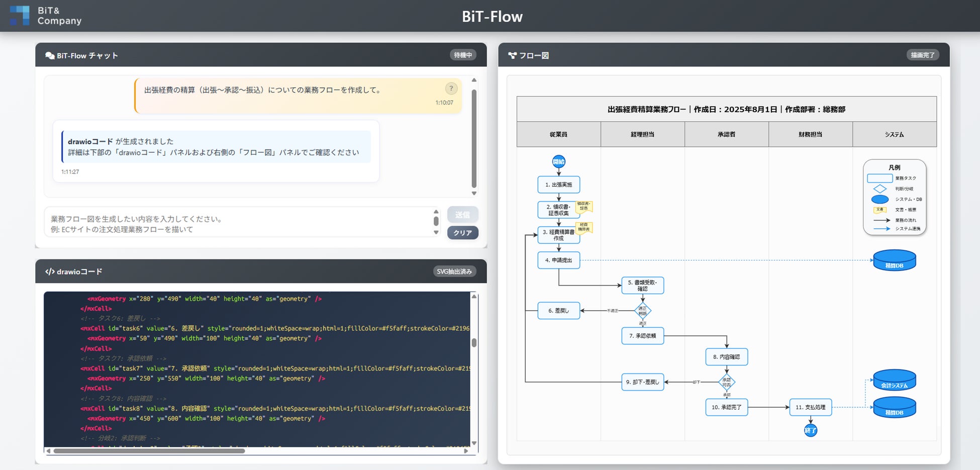Click the code panel horizontal scrollbar thumb

(149, 451)
